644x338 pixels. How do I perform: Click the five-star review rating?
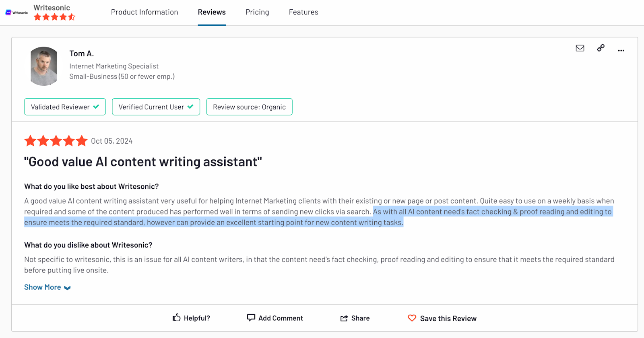click(56, 141)
